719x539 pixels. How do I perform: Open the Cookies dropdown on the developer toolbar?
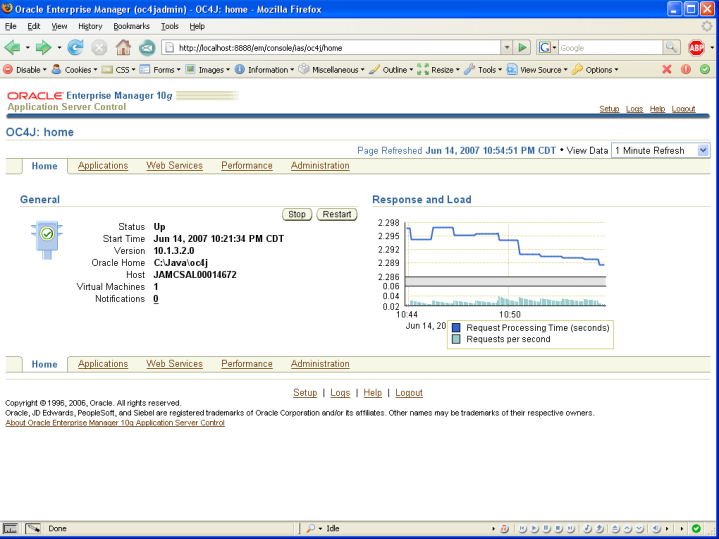[75, 70]
